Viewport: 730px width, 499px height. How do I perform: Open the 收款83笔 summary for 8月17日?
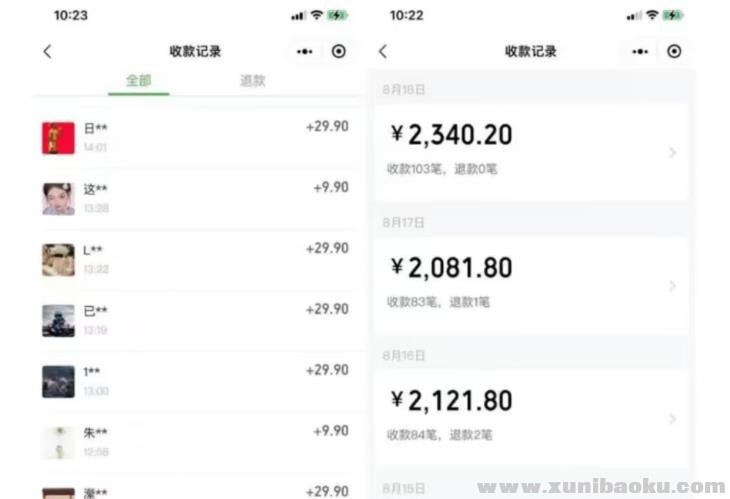point(415,302)
